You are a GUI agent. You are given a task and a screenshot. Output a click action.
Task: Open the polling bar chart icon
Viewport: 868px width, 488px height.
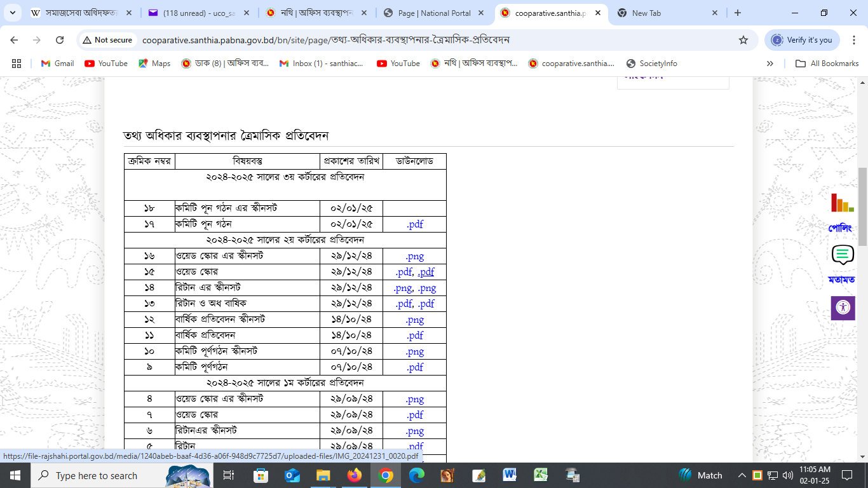[x=842, y=203]
